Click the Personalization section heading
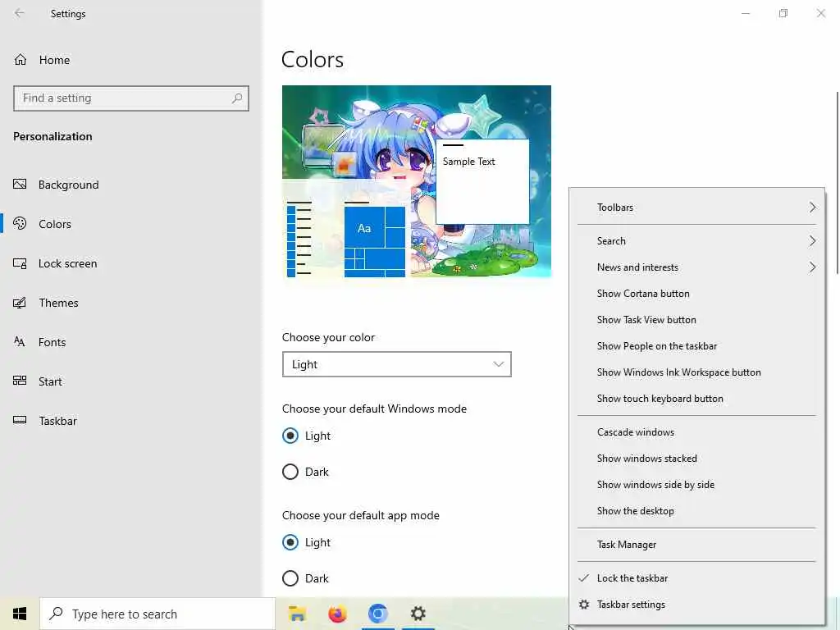This screenshot has width=840, height=630. [x=52, y=136]
